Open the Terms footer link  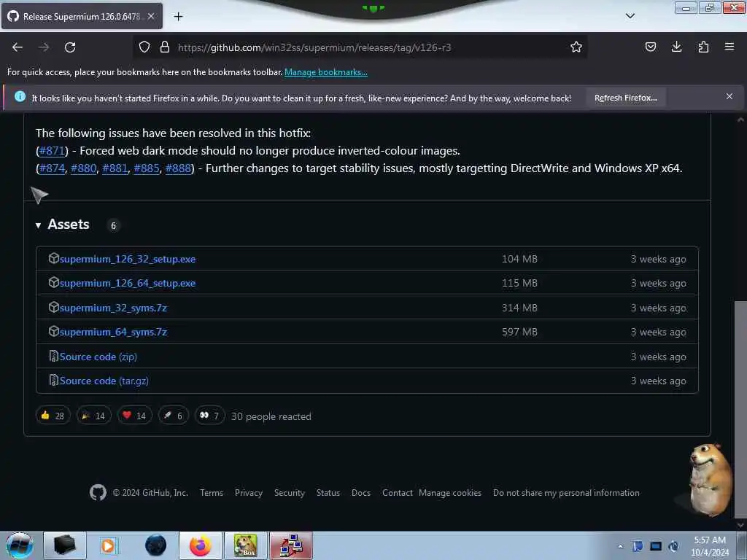coord(212,493)
